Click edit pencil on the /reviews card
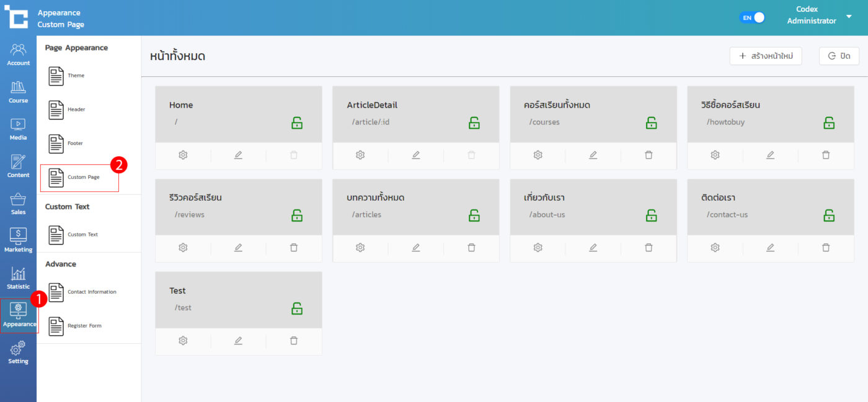868x402 pixels. click(238, 248)
